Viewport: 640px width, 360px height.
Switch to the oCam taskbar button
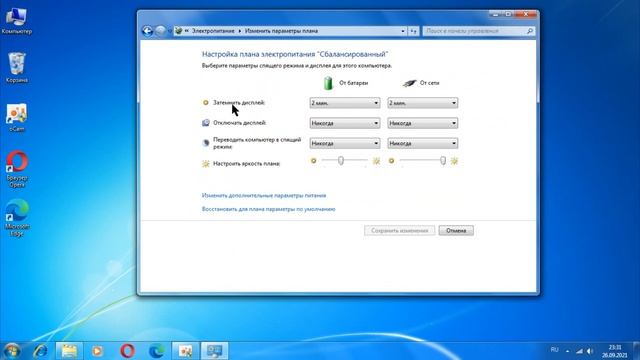coord(185,351)
